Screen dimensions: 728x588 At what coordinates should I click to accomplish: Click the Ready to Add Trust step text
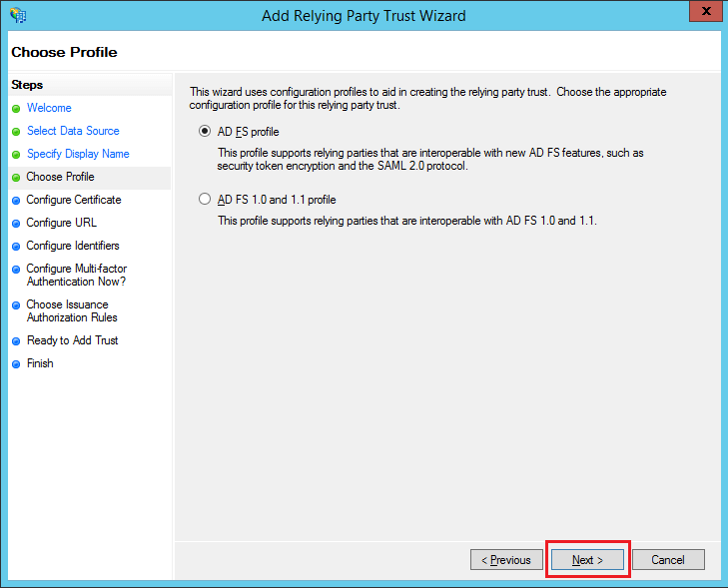coord(73,340)
